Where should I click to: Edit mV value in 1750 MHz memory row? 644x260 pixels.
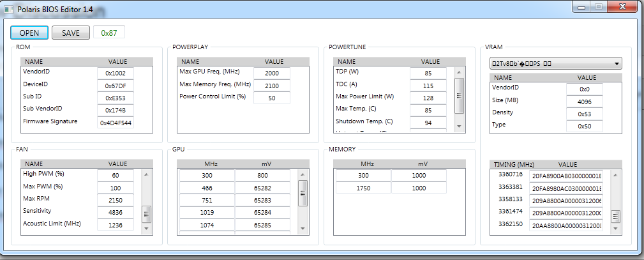pos(419,188)
